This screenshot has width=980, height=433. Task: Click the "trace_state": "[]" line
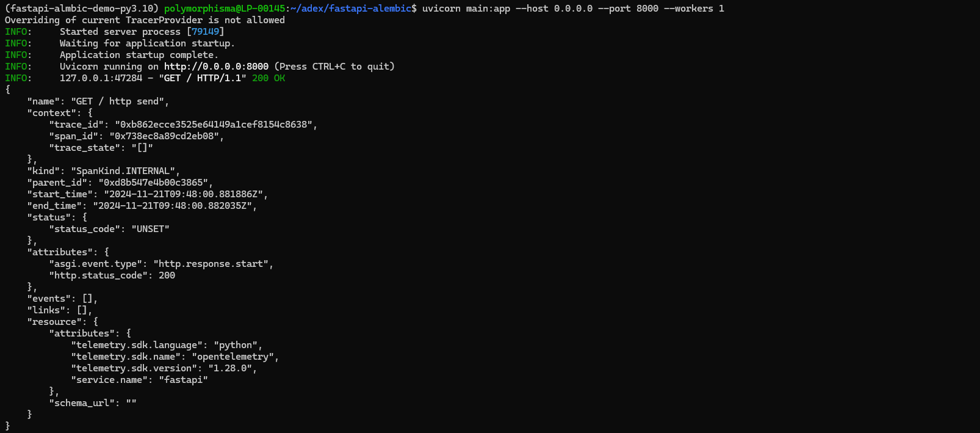(x=101, y=148)
